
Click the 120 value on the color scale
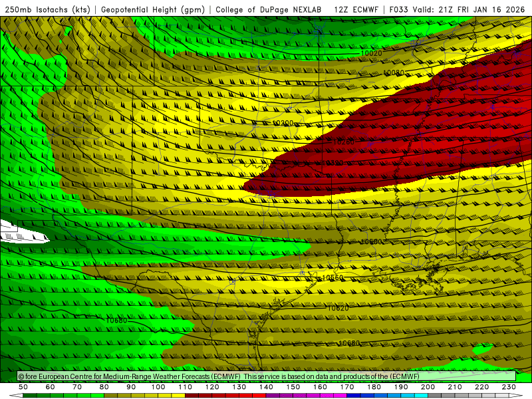pos(212,387)
